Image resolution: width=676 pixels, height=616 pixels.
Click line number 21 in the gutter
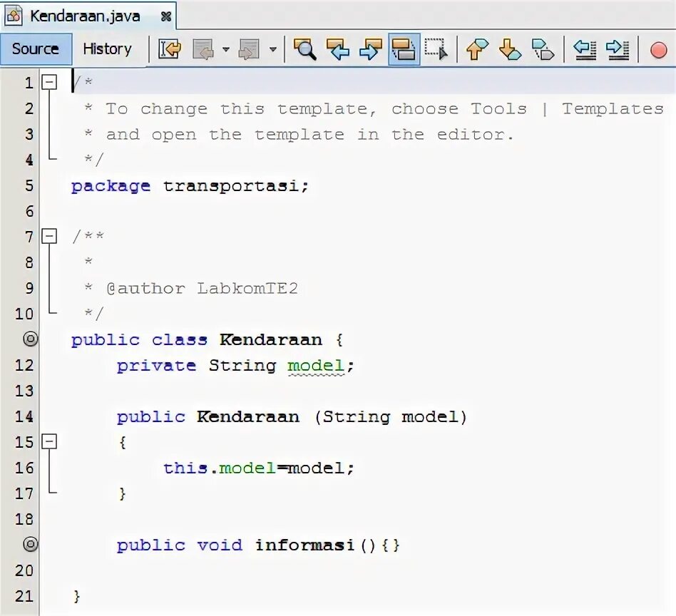[24, 596]
